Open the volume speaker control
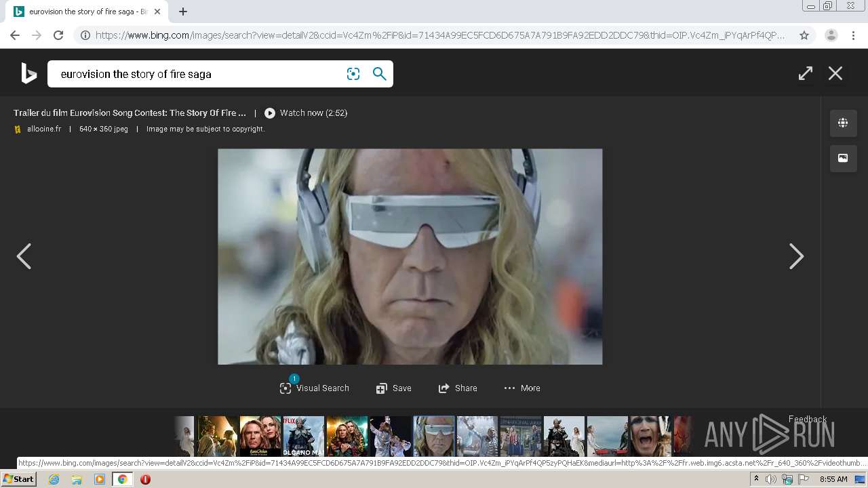The image size is (868, 488). [x=771, y=479]
